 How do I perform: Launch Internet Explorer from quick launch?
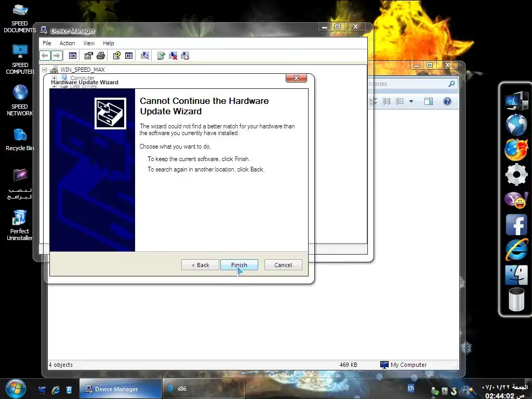[x=56, y=390]
